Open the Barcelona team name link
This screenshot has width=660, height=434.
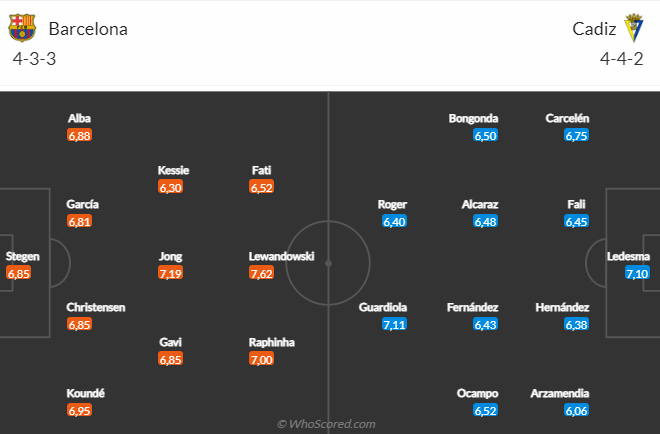88,29
